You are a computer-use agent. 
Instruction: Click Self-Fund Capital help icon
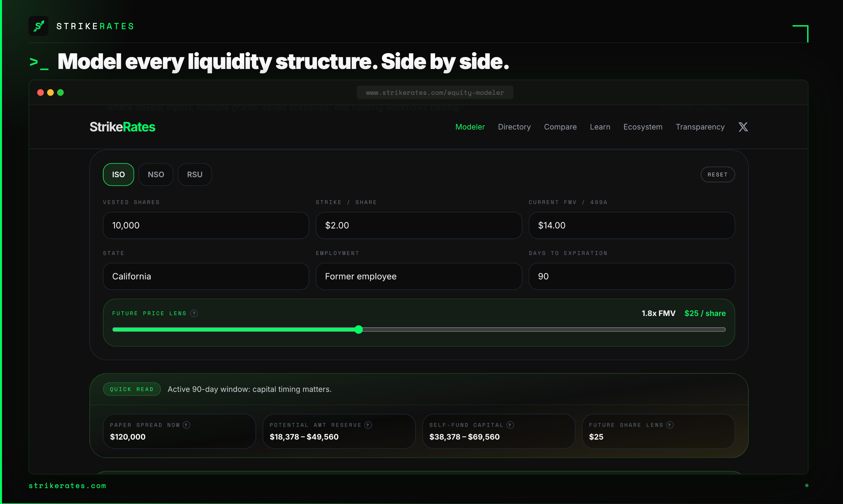510,425
